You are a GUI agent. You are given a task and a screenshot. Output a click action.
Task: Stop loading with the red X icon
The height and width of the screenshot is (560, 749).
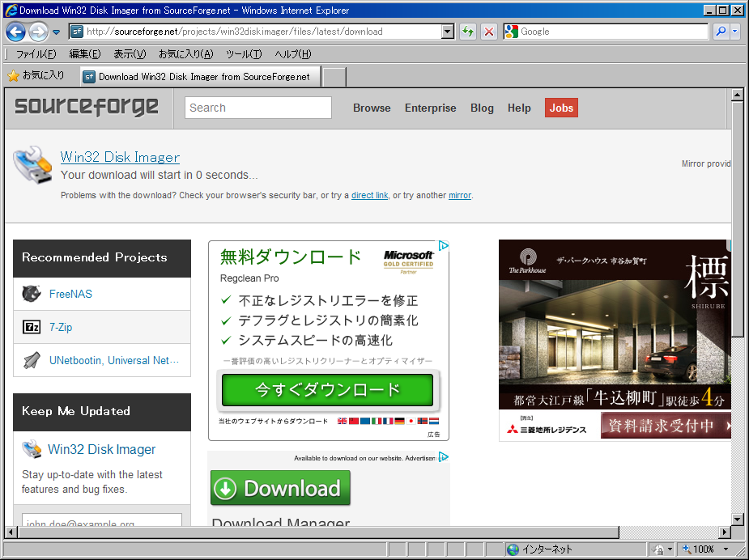click(489, 32)
